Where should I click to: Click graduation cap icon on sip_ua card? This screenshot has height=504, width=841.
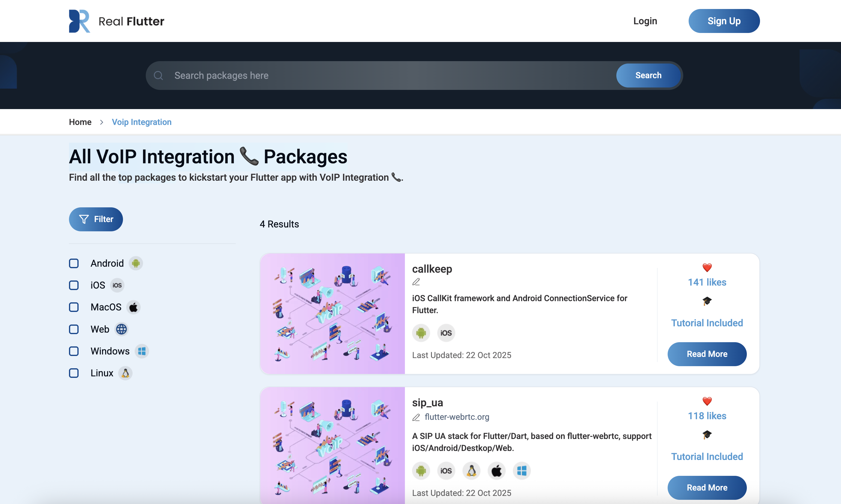(707, 435)
